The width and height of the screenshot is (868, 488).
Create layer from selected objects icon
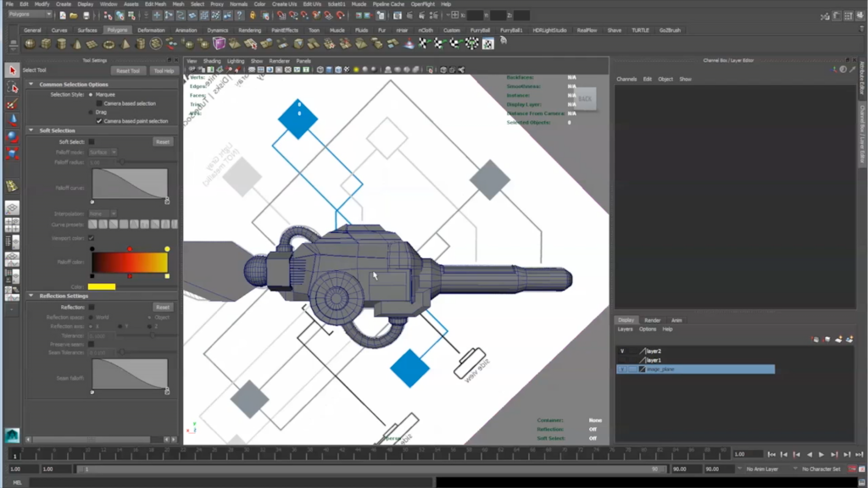pos(849,339)
